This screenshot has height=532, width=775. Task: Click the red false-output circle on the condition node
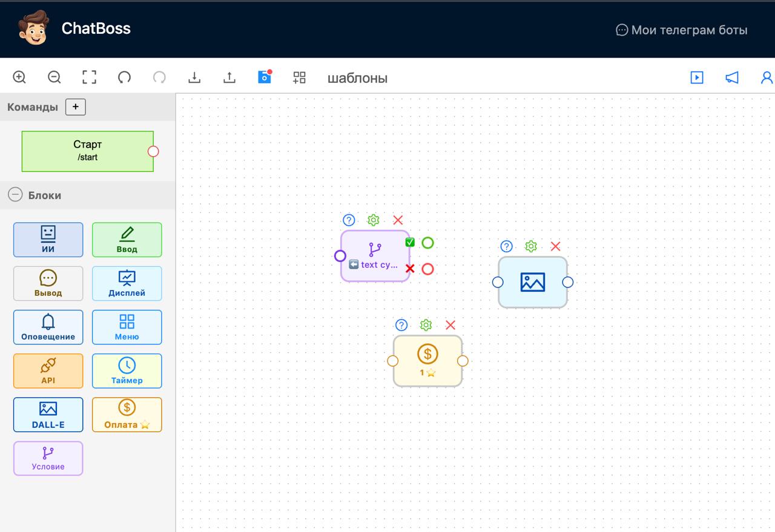pos(427,269)
